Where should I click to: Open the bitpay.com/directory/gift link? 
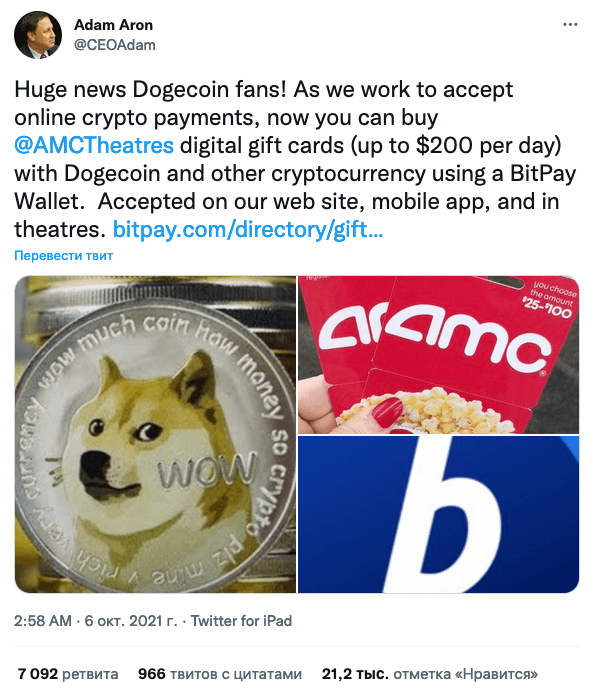248,229
